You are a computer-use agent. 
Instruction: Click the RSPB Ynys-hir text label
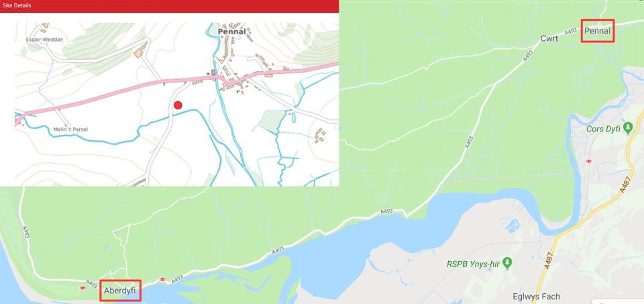pos(474,264)
